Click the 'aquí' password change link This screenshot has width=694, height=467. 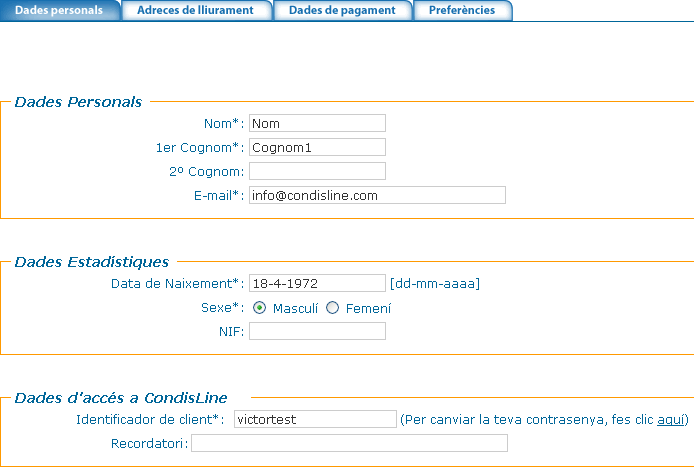tap(670, 420)
